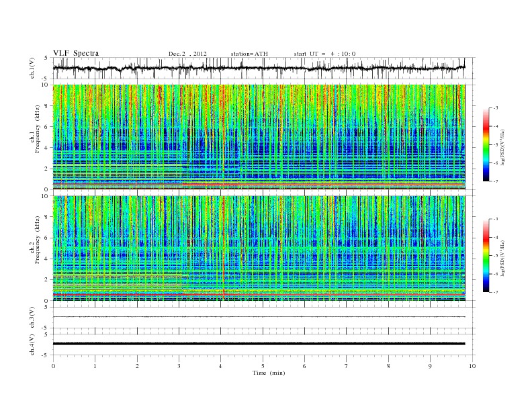Click the "ch.3(V)" axis label
Screen dimensions: 532x411
[32, 318]
